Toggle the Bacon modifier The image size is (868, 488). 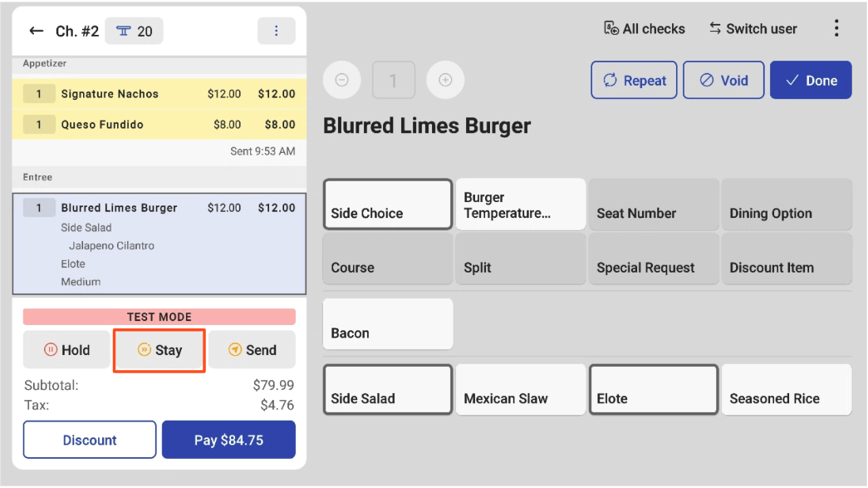[387, 323]
